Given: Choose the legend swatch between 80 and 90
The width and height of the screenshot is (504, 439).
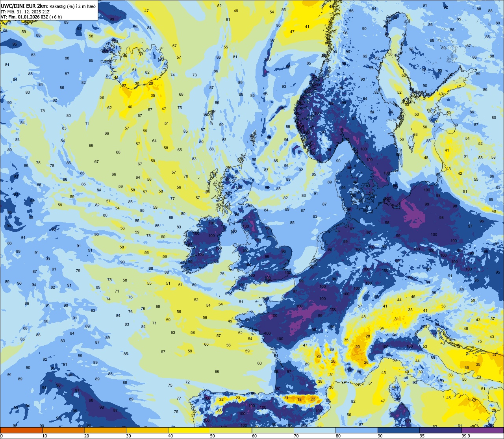Looking at the screenshot, I should pyautogui.click(x=357, y=430).
